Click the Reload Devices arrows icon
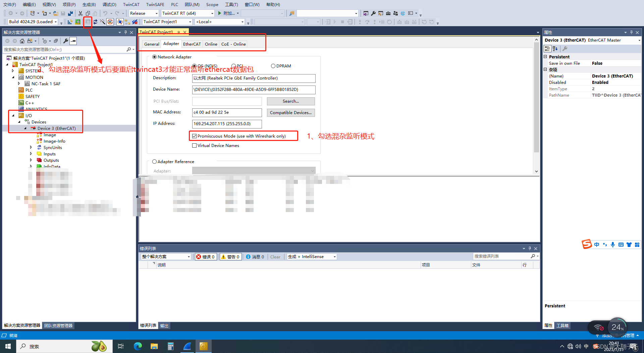The height and width of the screenshot is (353, 644). pos(95,22)
